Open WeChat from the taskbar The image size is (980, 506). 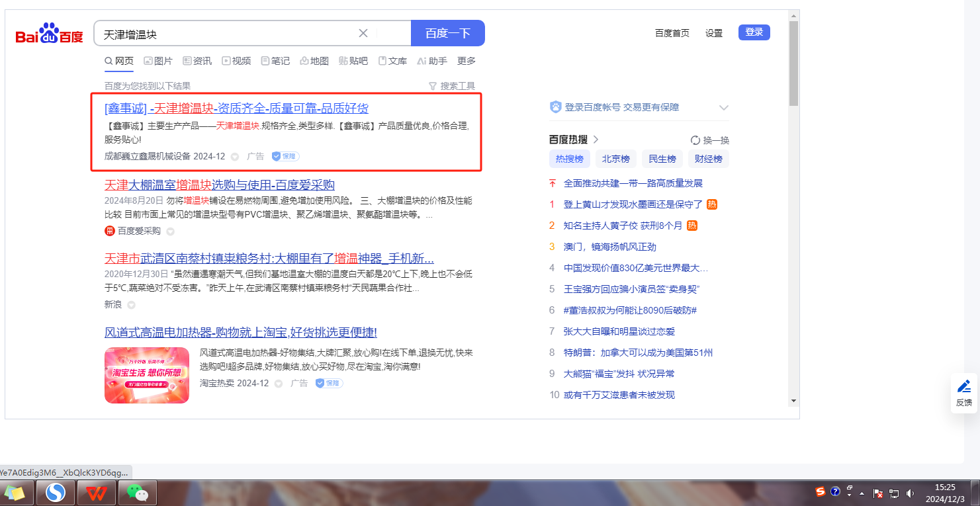pyautogui.click(x=137, y=493)
